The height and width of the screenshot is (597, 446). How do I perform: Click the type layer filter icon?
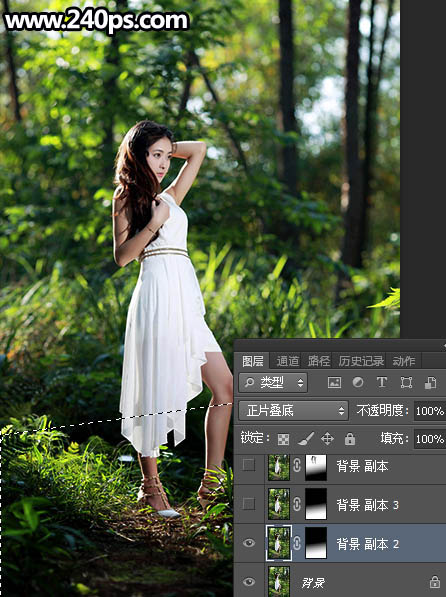pos(382,382)
